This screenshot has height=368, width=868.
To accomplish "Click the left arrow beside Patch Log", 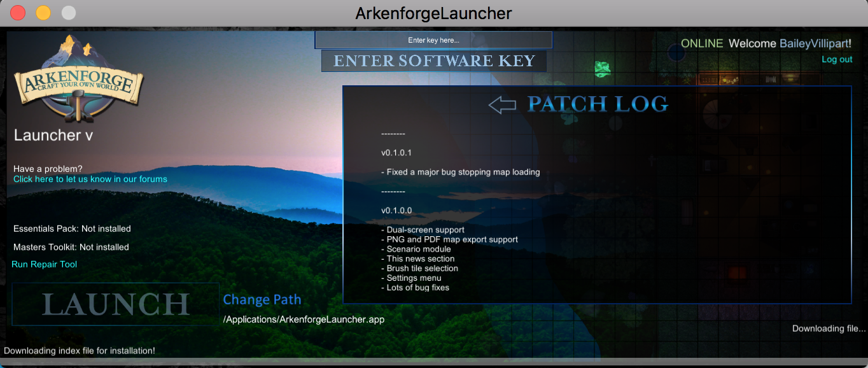I will [502, 105].
